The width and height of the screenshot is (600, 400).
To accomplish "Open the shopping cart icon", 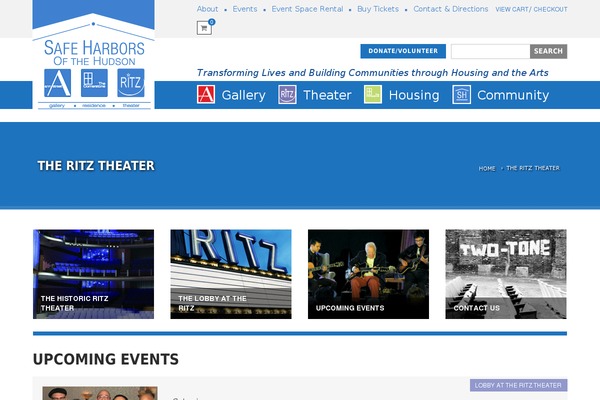I will tap(204, 28).
